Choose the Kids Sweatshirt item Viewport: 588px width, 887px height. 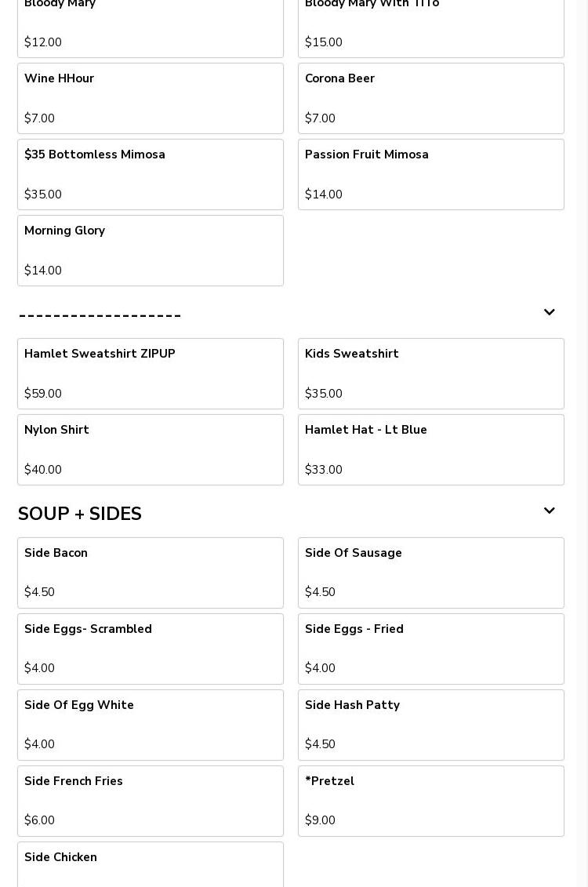pos(431,373)
